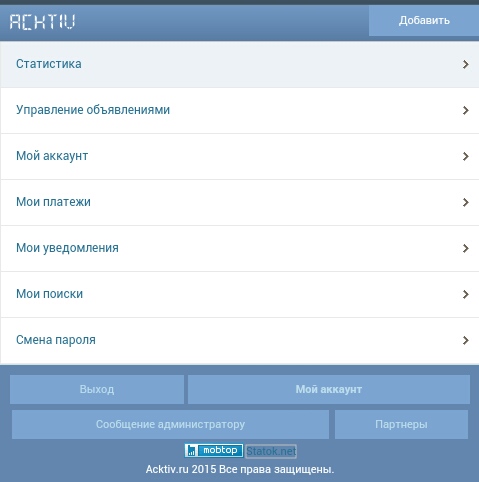
Task: Click the Выход button in the footer
Action: tap(97, 389)
